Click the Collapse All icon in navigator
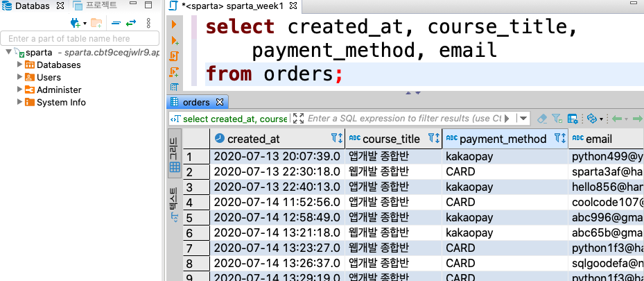The width and height of the screenshot is (644, 281). click(x=116, y=24)
